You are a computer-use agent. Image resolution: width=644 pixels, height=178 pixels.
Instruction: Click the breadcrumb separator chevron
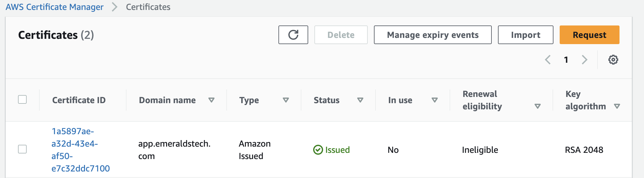tap(115, 7)
